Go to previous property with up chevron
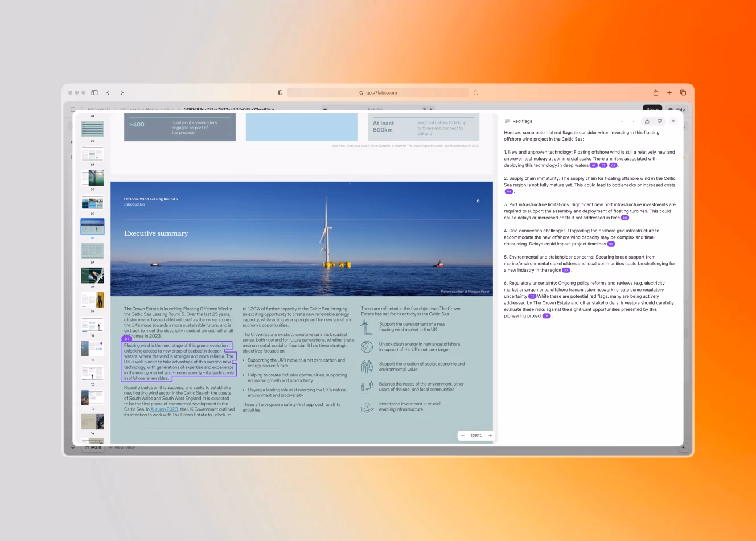Viewport: 756px width, 541px height. coord(622,121)
